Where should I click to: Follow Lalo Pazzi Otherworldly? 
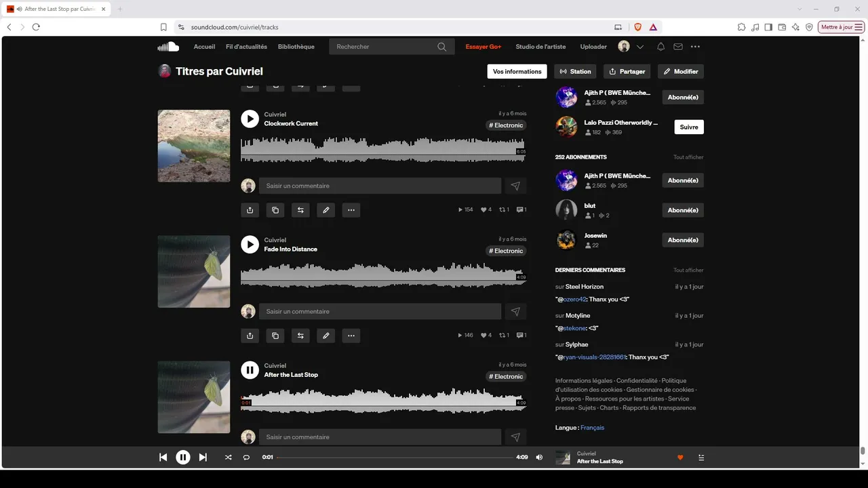tap(689, 127)
